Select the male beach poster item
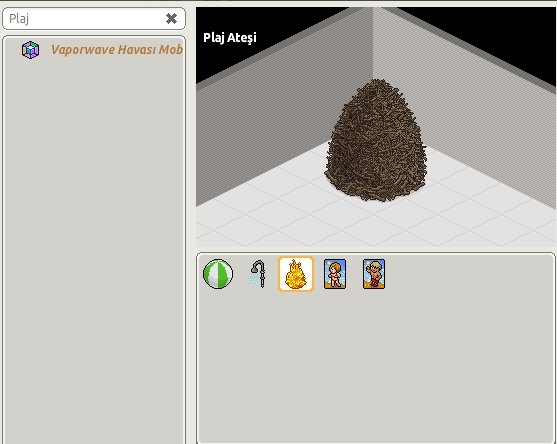This screenshot has width=557, height=444. [374, 274]
